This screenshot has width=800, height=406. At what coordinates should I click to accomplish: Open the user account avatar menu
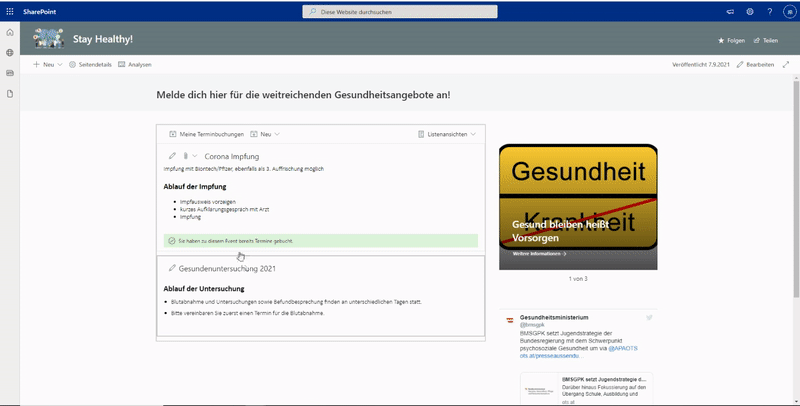tap(789, 11)
